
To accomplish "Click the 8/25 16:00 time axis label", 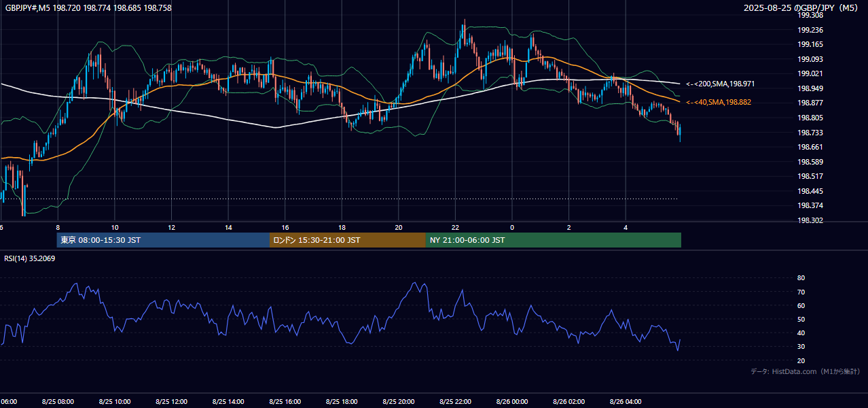I will click(x=285, y=401).
